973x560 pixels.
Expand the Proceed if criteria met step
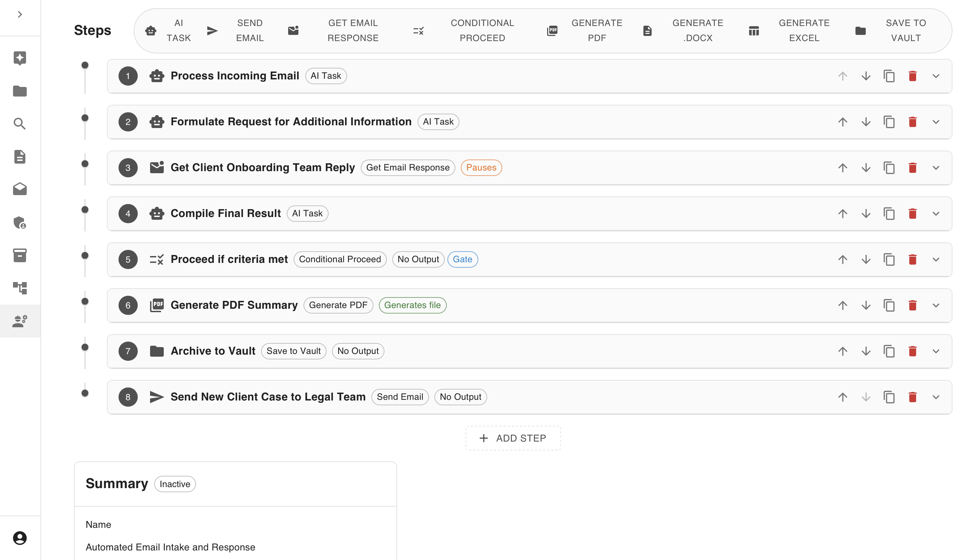click(936, 259)
